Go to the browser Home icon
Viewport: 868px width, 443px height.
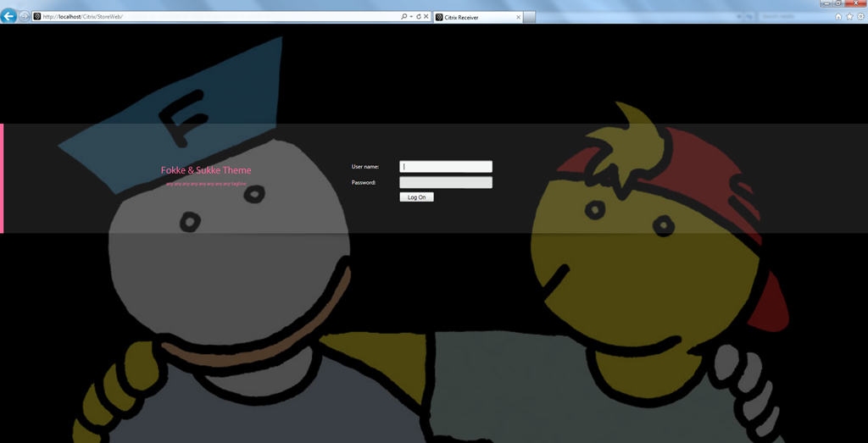click(x=838, y=17)
